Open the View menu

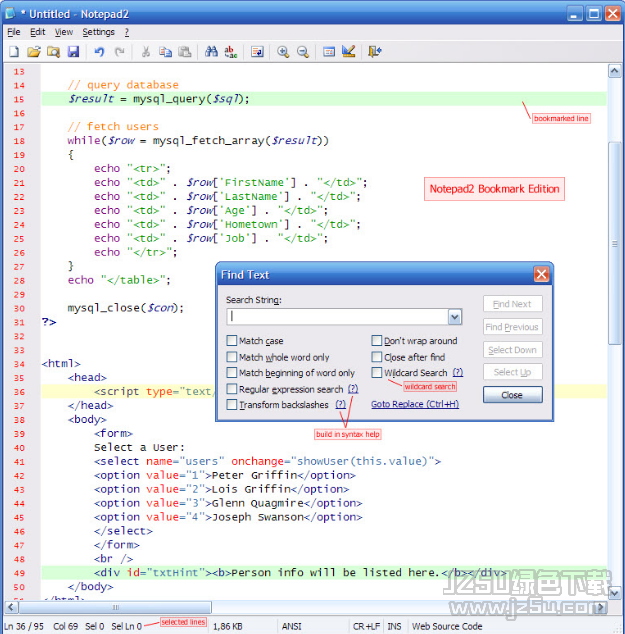click(x=64, y=32)
